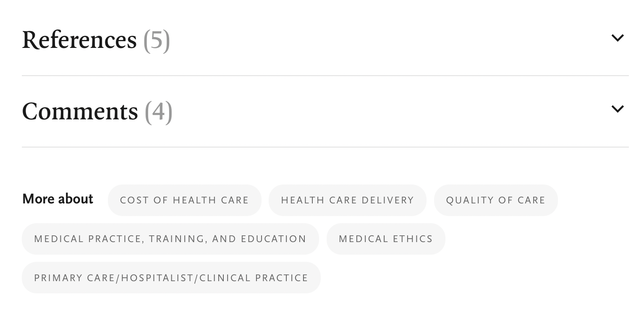The image size is (644, 311).
Task: Click the chevron arrow beside References
Action: pyautogui.click(x=617, y=38)
